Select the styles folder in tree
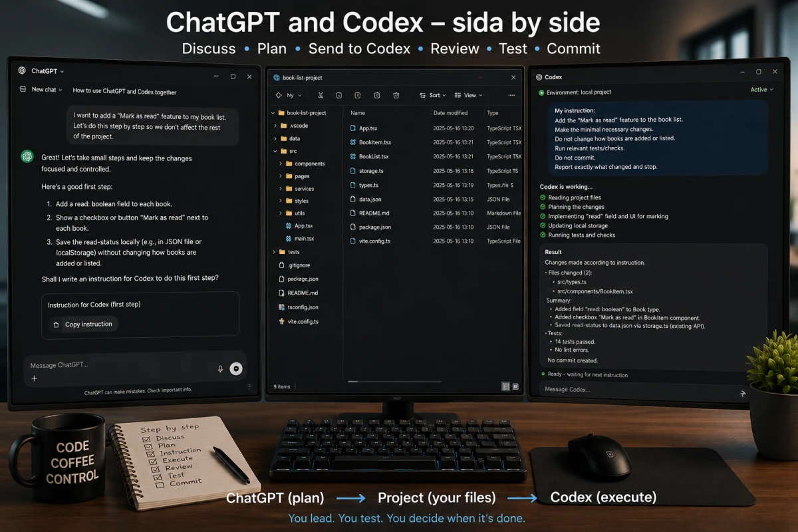The width and height of the screenshot is (798, 532). 297,201
